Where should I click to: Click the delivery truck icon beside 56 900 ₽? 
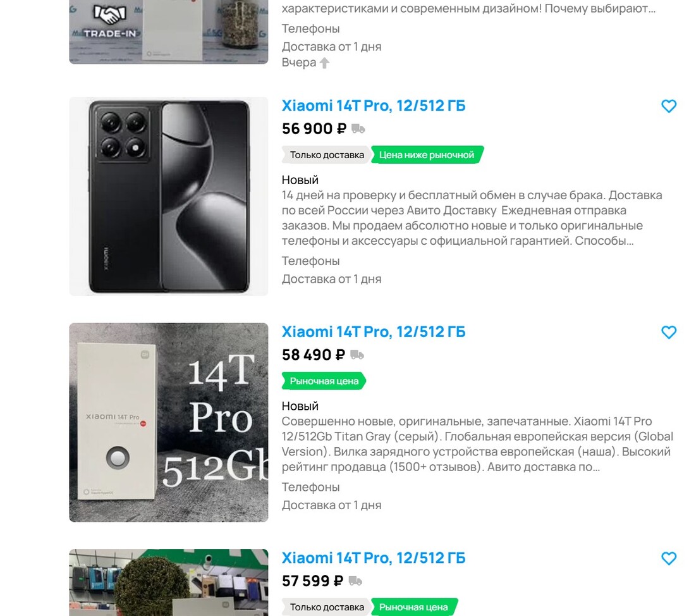pyautogui.click(x=358, y=129)
